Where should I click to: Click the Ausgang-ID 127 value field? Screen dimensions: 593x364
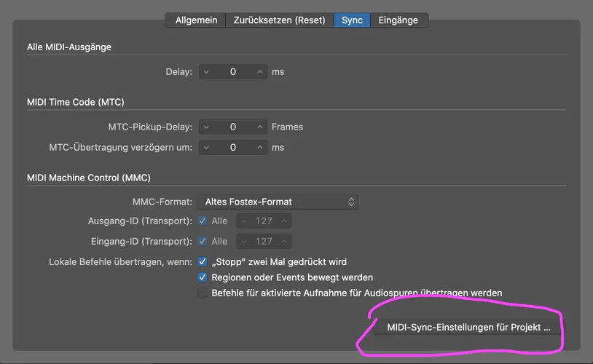pos(264,221)
